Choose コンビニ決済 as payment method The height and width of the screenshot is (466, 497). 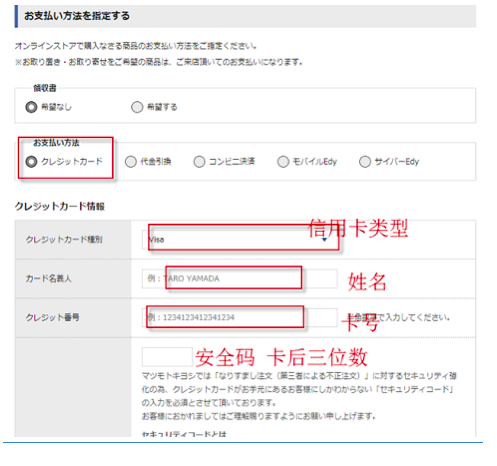pyautogui.click(x=199, y=162)
